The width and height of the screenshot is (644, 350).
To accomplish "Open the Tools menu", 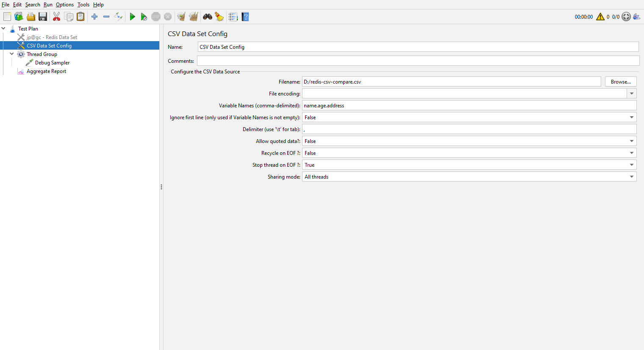I will coord(83,5).
